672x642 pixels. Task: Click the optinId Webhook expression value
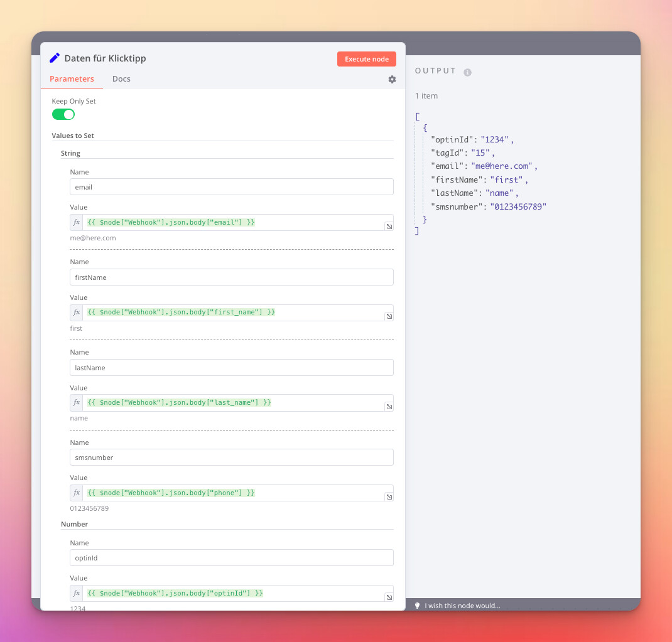[x=175, y=593]
